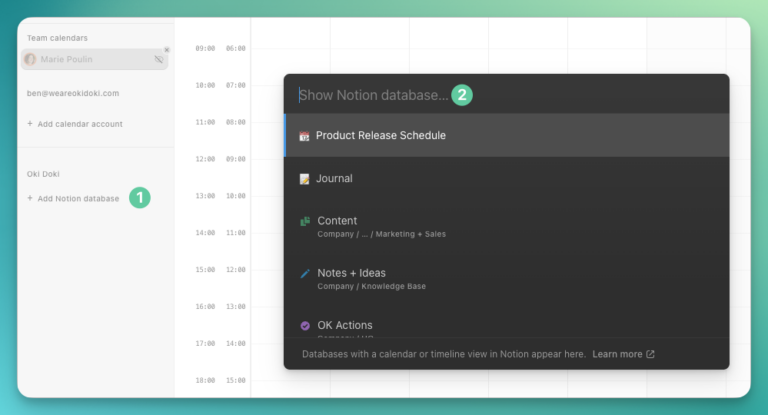Click the Oki Doki workspace heading
Screen dimensions: 768x415
click(x=43, y=174)
